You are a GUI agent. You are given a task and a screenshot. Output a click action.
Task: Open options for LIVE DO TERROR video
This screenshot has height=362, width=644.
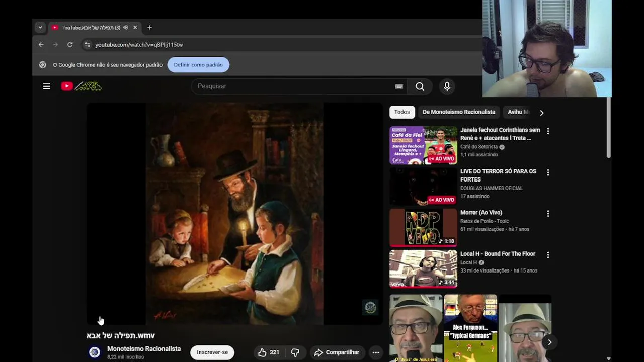click(x=548, y=172)
